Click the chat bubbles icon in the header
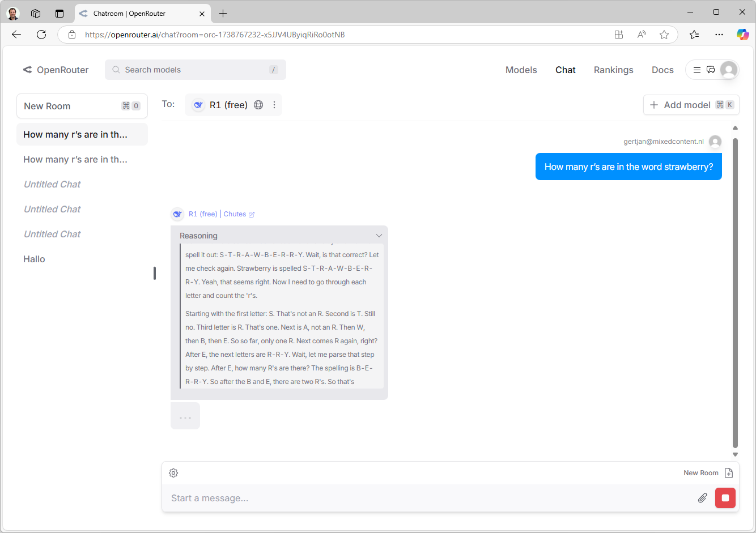This screenshot has height=533, width=756. tap(711, 70)
